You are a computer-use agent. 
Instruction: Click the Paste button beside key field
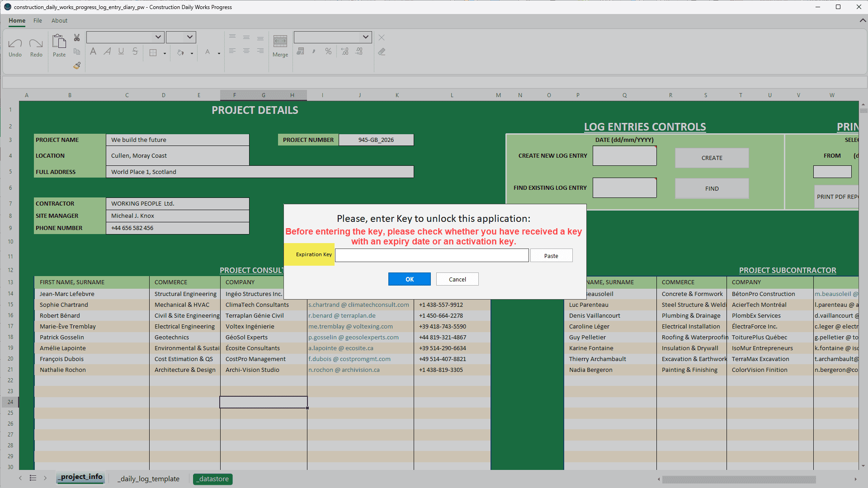tap(551, 256)
